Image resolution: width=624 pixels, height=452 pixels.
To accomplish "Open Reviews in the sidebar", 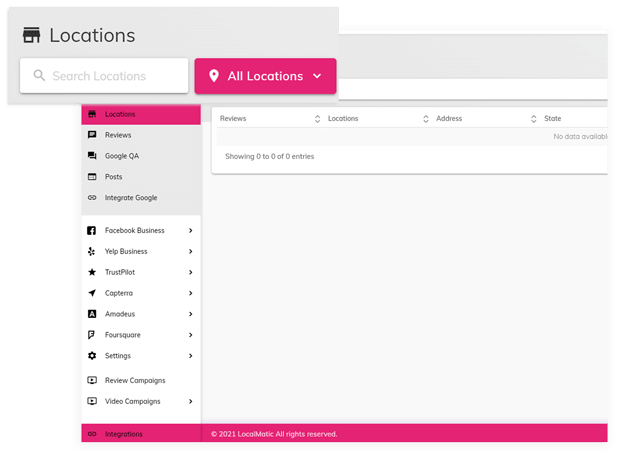I will [x=141, y=135].
